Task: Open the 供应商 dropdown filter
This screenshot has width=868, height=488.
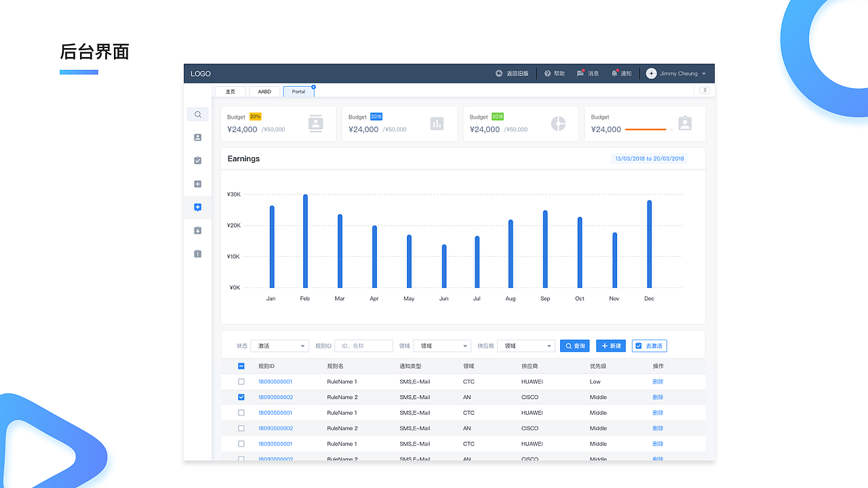Action: pyautogui.click(x=526, y=346)
